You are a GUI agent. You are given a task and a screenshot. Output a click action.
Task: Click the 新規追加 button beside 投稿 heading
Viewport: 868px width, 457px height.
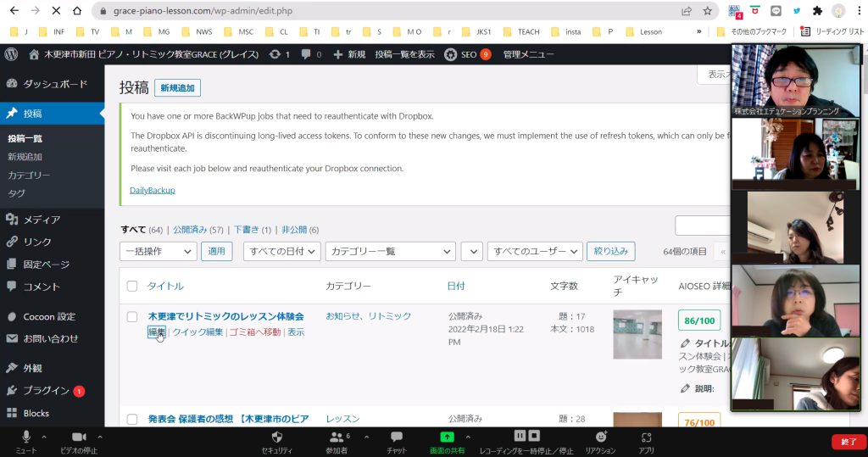(x=177, y=88)
